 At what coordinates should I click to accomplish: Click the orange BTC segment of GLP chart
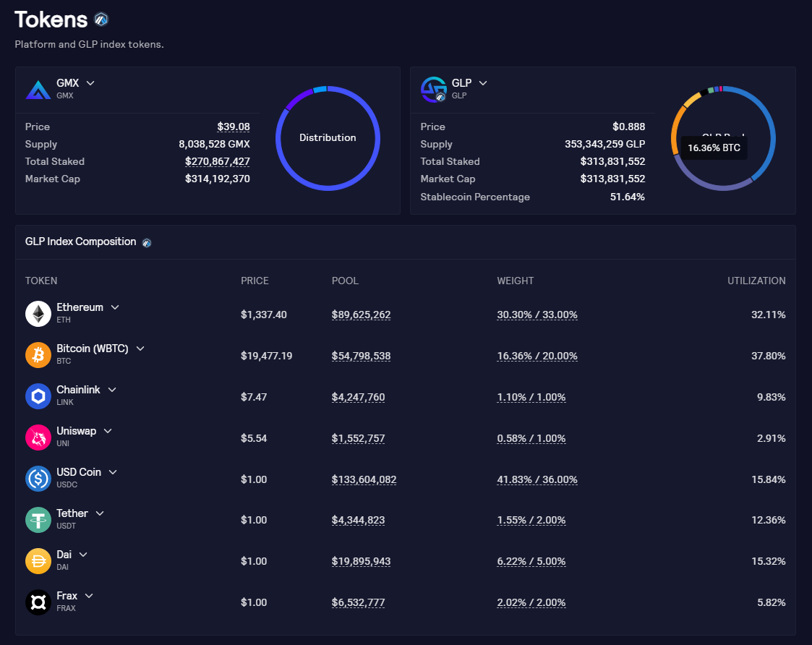[x=675, y=129]
